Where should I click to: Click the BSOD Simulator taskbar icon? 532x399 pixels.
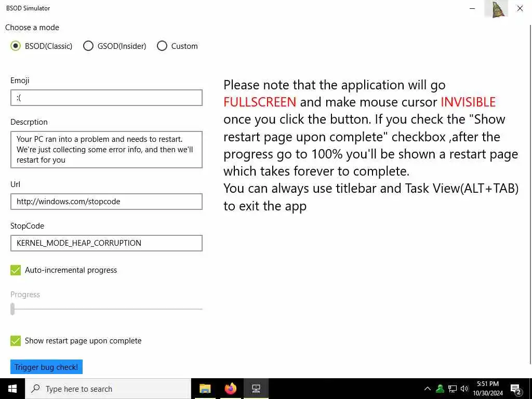point(256,389)
